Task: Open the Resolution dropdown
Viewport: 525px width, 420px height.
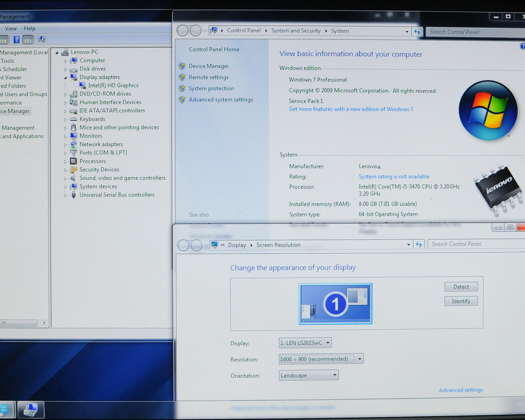Action: pyautogui.click(x=321, y=359)
